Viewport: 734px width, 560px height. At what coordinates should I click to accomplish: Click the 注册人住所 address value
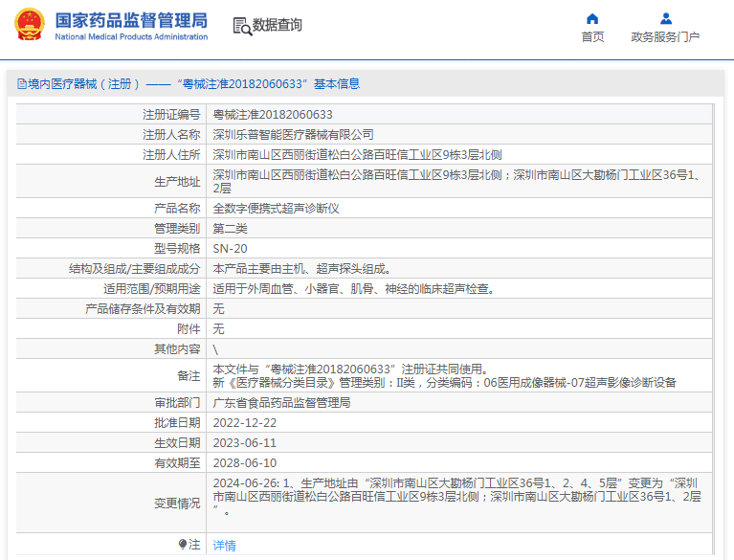(357, 155)
